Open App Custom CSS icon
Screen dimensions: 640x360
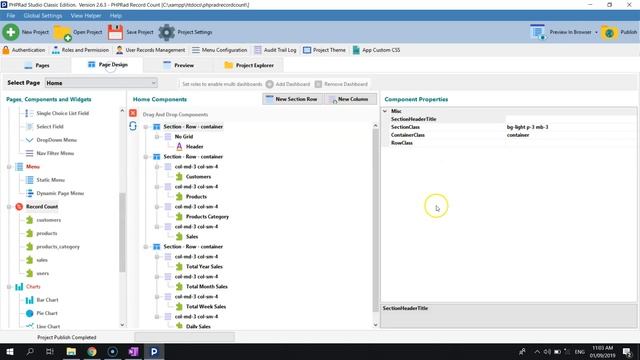pyautogui.click(x=356, y=50)
